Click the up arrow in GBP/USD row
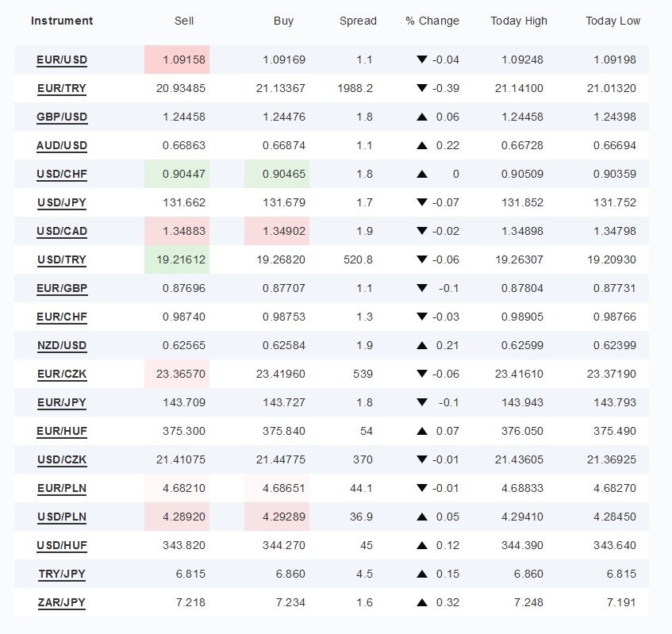The image size is (672, 634). click(422, 117)
